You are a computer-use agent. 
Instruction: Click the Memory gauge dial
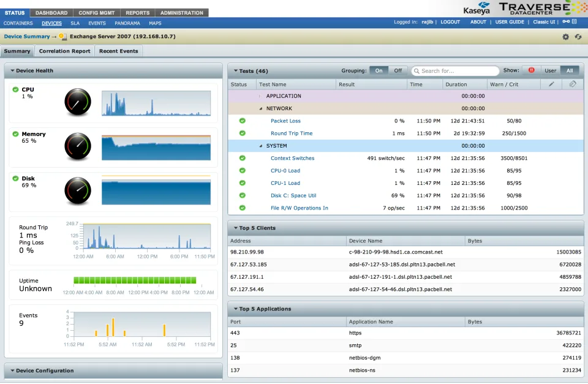(78, 146)
